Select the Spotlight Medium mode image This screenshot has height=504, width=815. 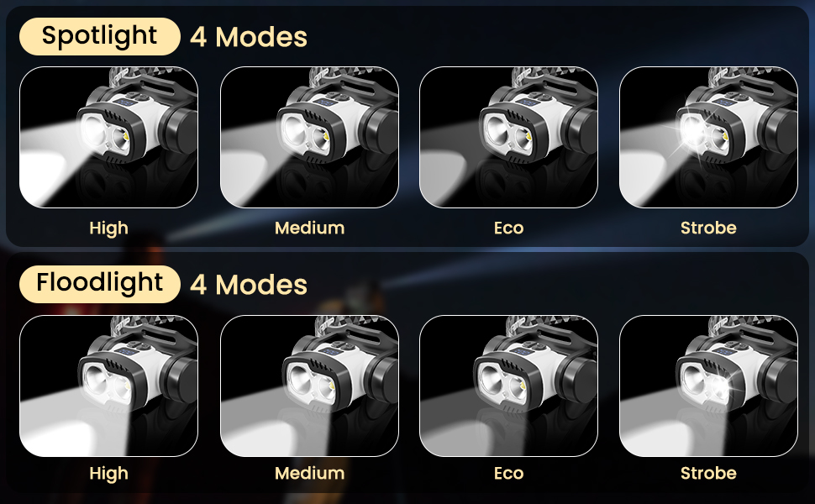pos(309,137)
